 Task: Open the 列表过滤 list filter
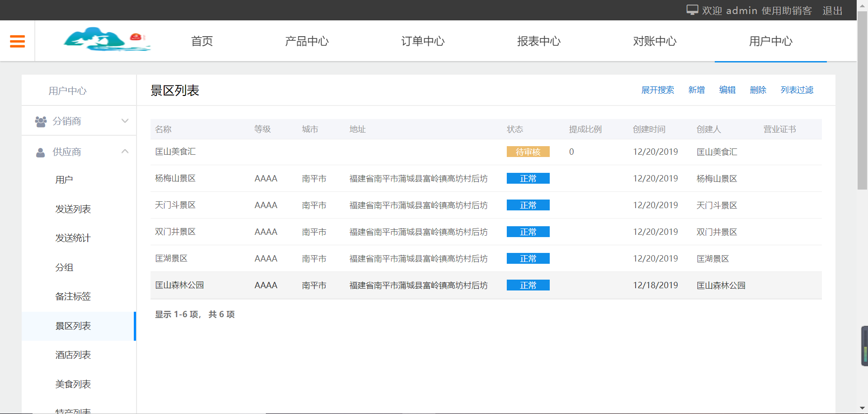797,90
